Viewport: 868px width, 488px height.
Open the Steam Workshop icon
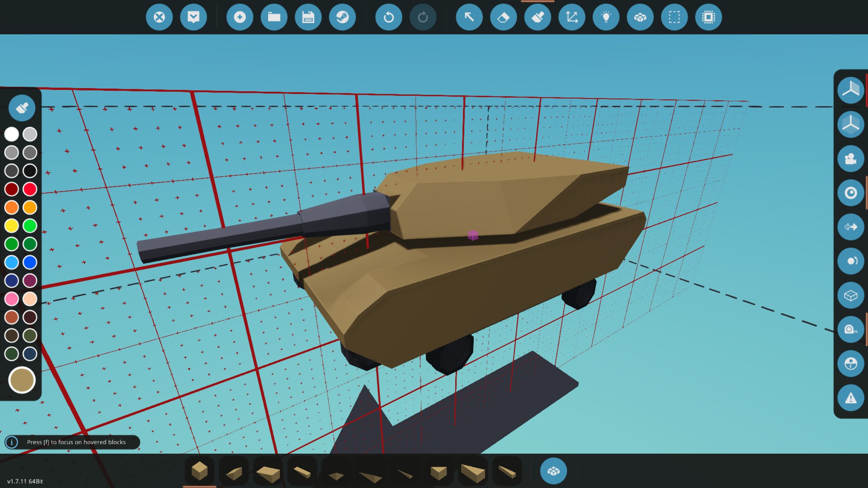(342, 17)
